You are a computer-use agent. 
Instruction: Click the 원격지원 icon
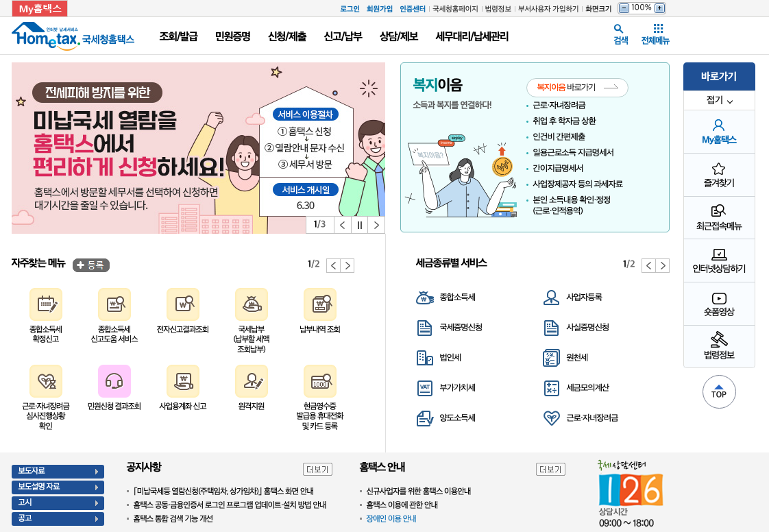coord(252,381)
